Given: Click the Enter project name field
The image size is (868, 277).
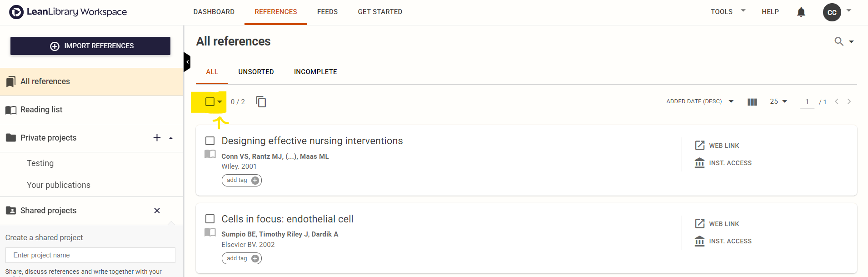Looking at the screenshot, I should coord(90,255).
